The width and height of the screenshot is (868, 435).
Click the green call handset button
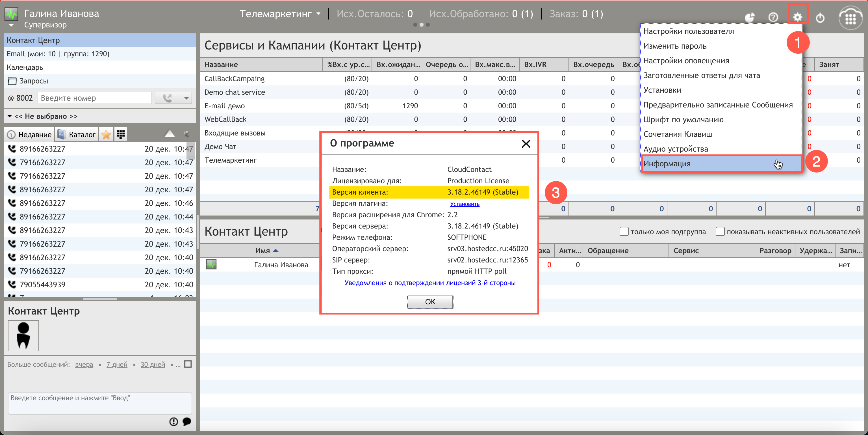[168, 98]
